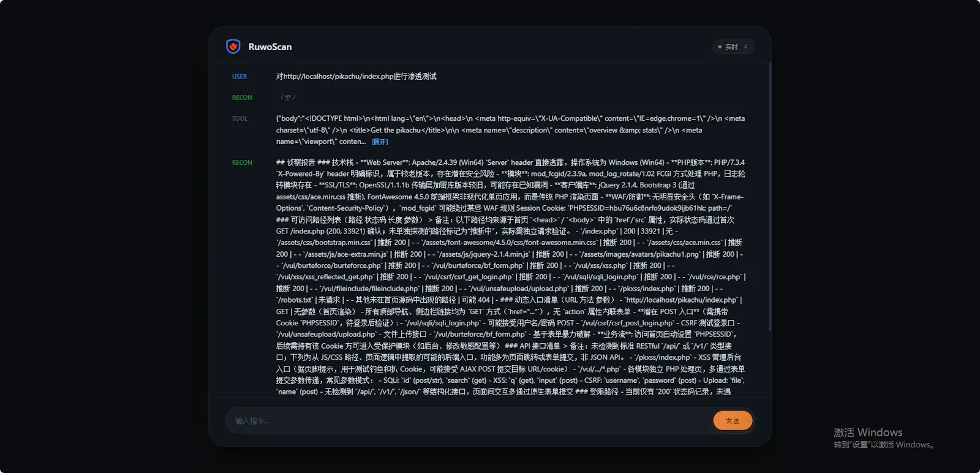
Task: Click the orange 发送 send button
Action: 733,421
